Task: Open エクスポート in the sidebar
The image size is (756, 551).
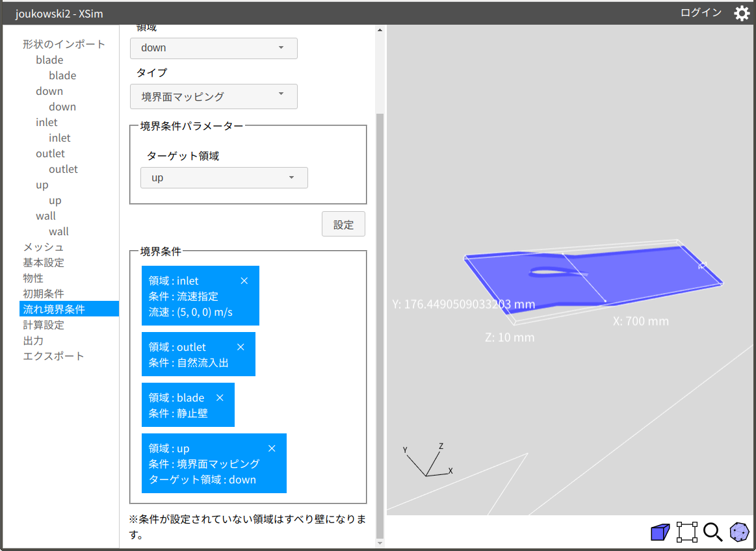Action: (53, 356)
